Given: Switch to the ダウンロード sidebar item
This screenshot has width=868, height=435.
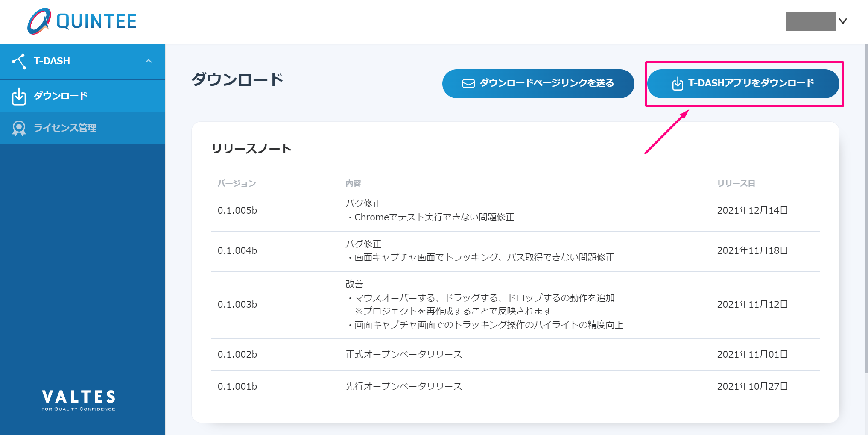Looking at the screenshot, I should [60, 96].
